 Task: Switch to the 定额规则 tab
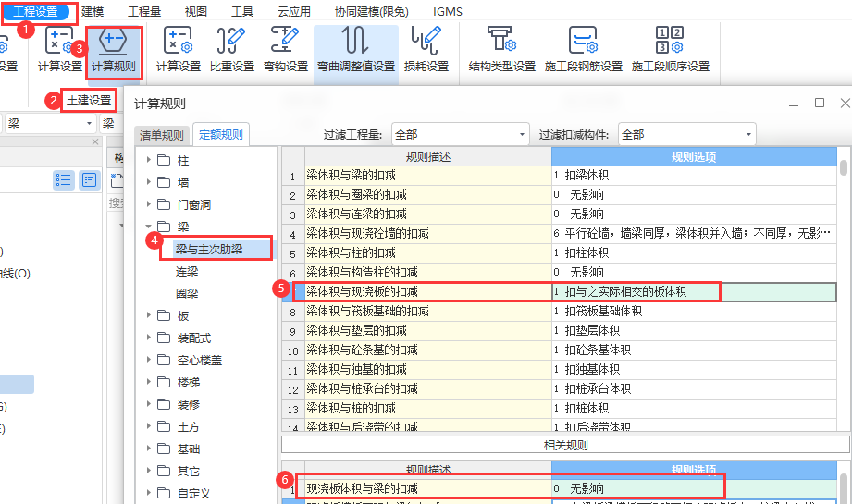pyautogui.click(x=220, y=134)
